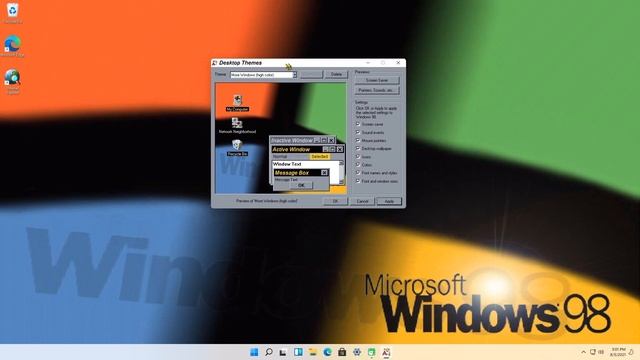Toggle the Icons checkbox
640x360 pixels.
coord(358,157)
